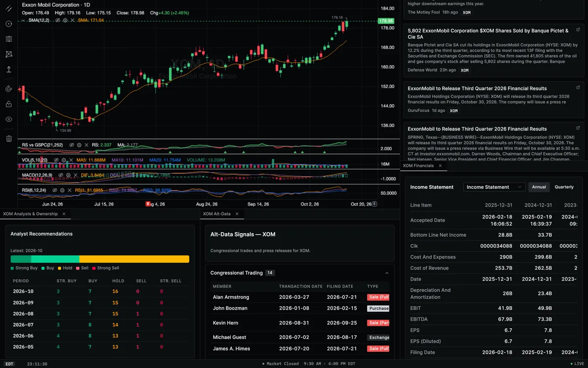
Task: Click the Congressional Trading count badge 14
Action: point(270,273)
